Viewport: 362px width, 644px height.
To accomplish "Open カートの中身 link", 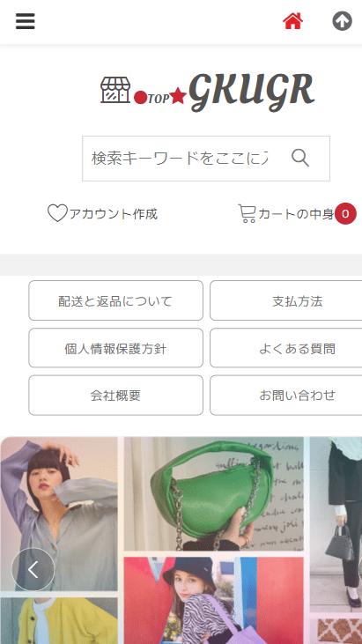I will tap(296, 214).
